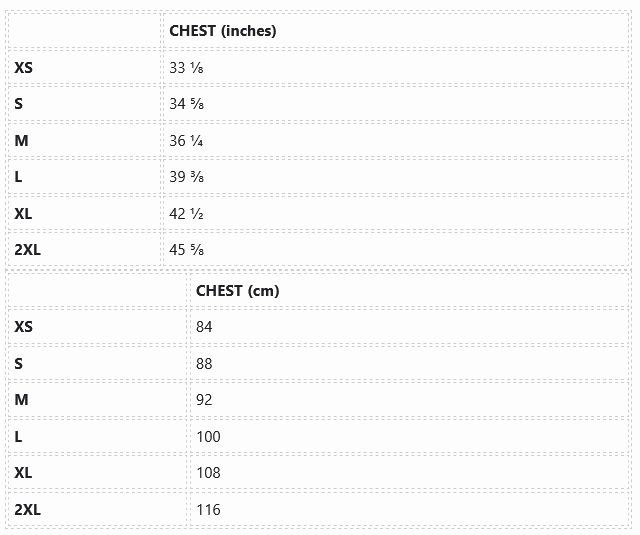Select the 33 ⅛ chest measurement cell

(x=187, y=68)
